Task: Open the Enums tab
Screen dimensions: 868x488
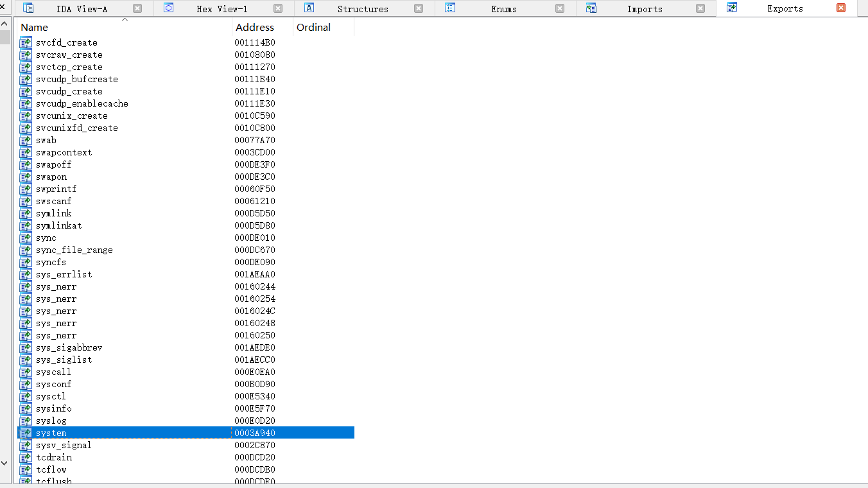Action: click(x=504, y=9)
